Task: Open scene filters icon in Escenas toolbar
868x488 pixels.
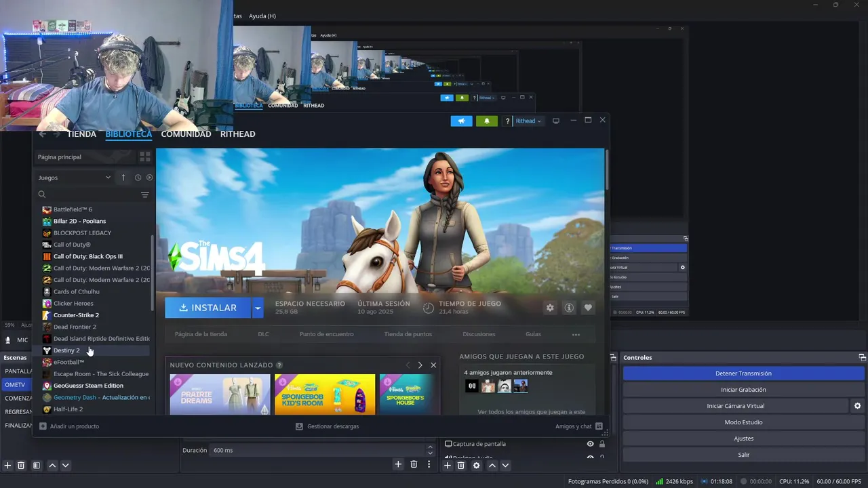Action: pyautogui.click(x=37, y=466)
